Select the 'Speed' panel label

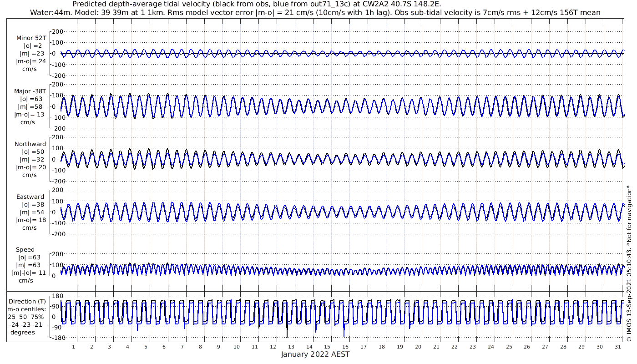pos(25,250)
